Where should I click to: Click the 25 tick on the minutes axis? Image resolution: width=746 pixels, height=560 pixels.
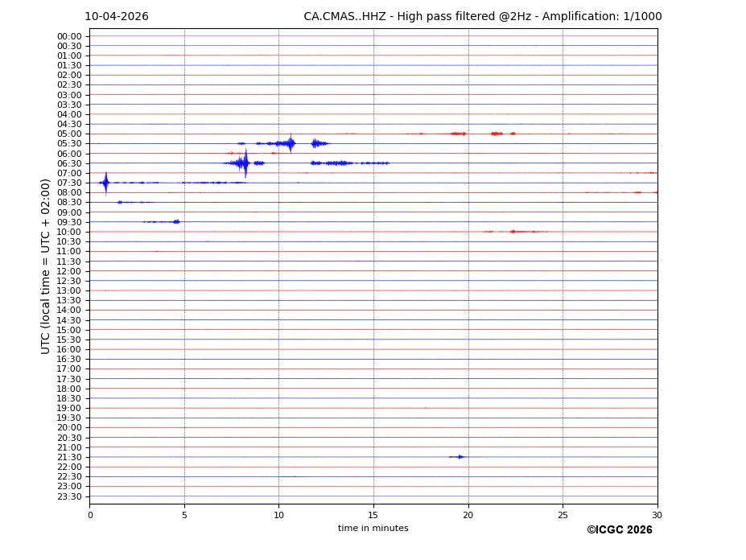click(563, 515)
